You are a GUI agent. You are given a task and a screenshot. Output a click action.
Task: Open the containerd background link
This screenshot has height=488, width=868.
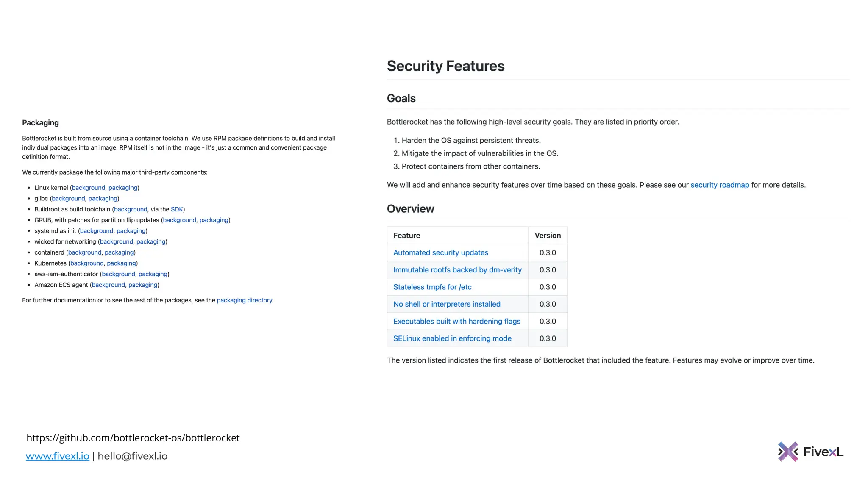(85, 252)
